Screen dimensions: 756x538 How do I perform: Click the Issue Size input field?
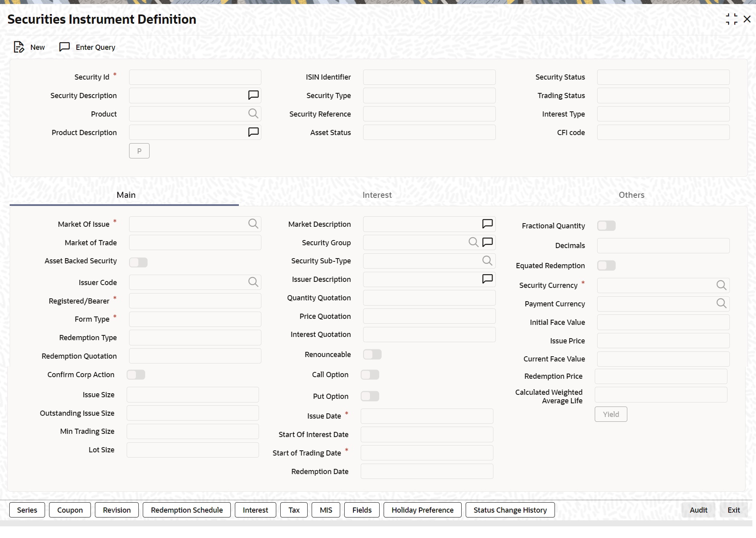(x=193, y=395)
